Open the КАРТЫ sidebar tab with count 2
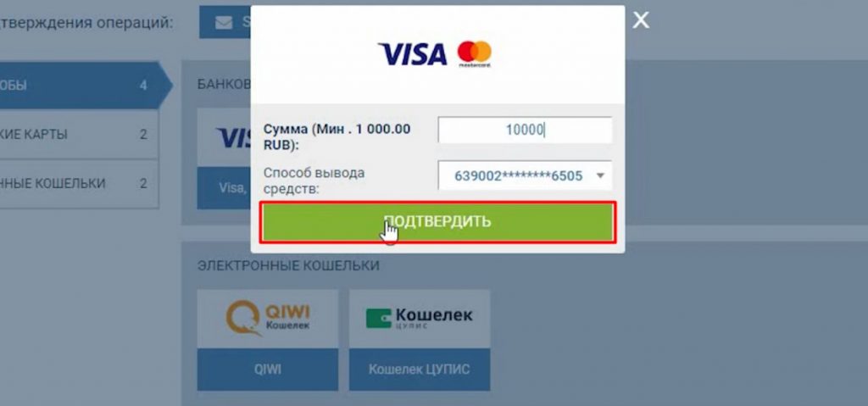Screen dimensions: 868x406 79,134
